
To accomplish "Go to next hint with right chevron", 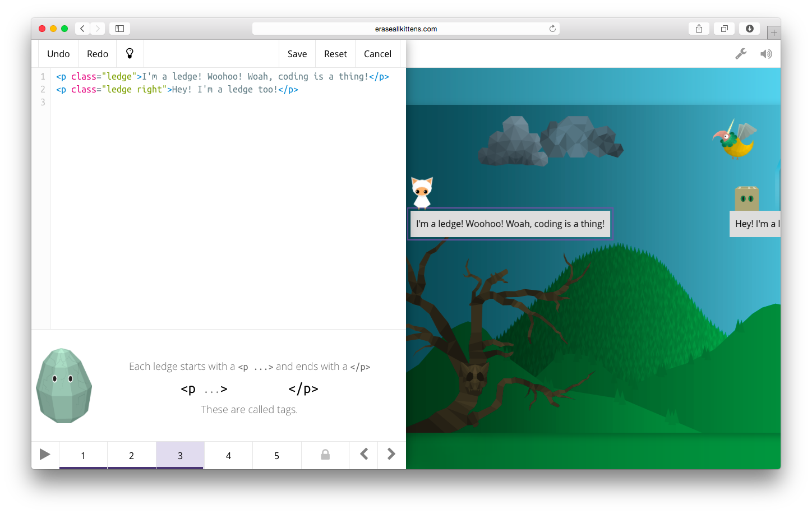I will click(391, 454).
